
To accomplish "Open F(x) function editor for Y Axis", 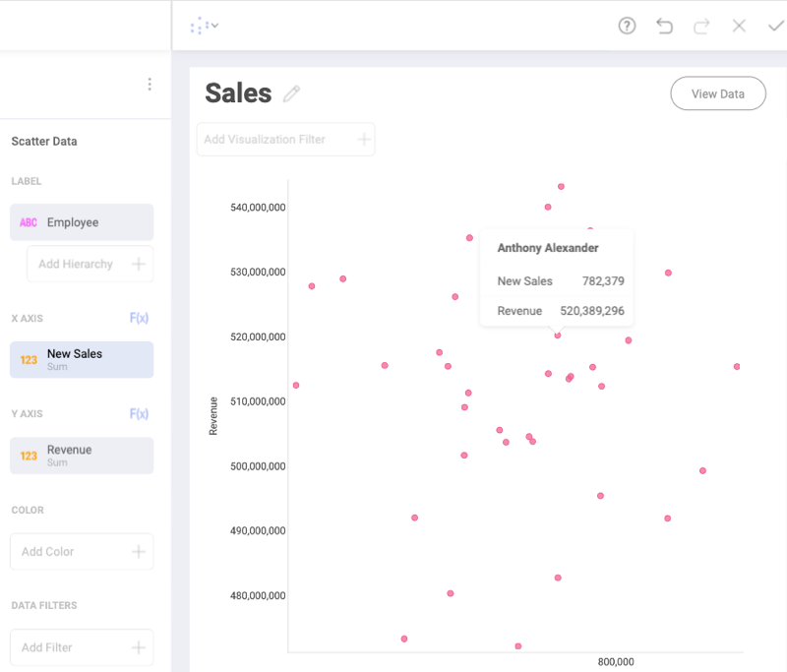I will click(139, 413).
